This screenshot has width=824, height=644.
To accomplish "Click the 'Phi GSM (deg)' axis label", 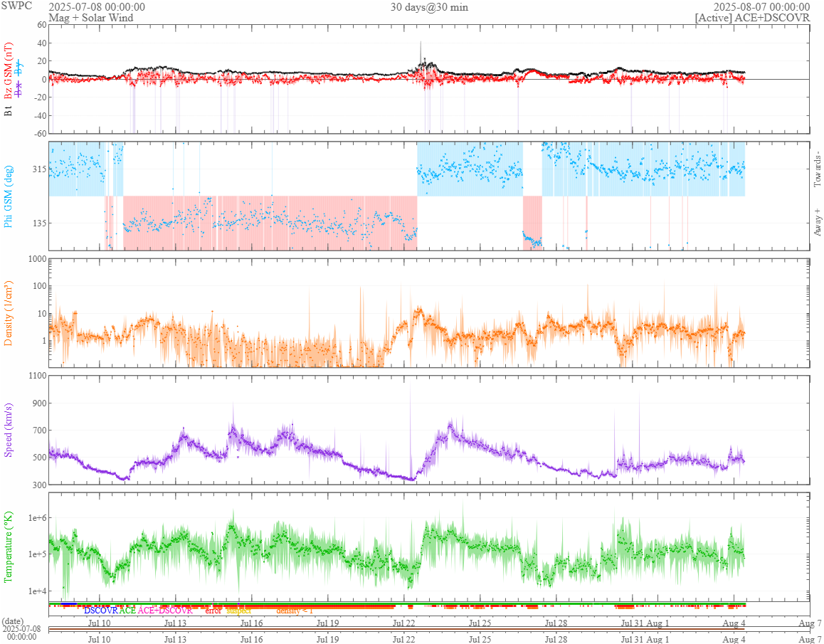I will click(8, 196).
